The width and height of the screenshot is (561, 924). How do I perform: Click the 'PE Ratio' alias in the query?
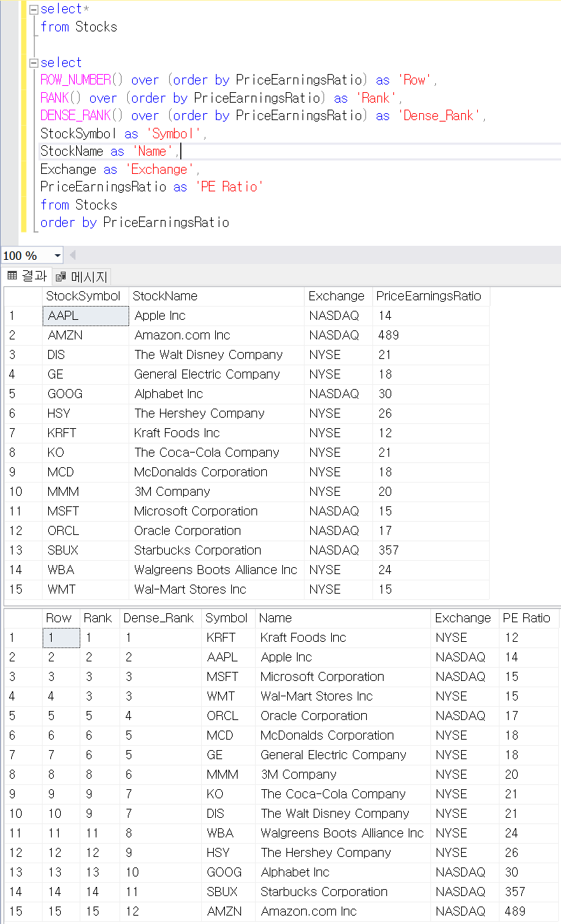click(228, 187)
